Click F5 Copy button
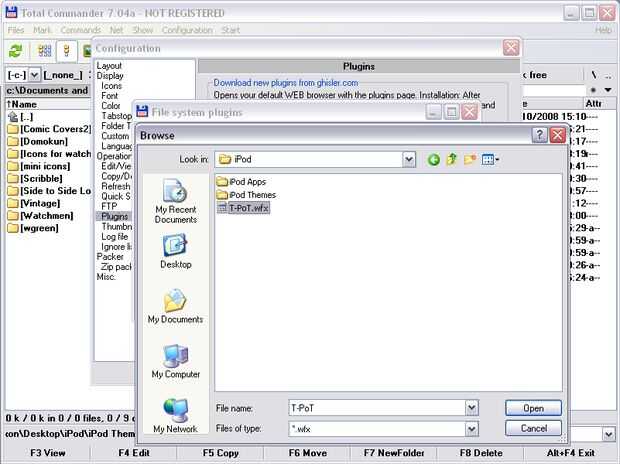Screen dimensions: 620x464 [x=221, y=453]
